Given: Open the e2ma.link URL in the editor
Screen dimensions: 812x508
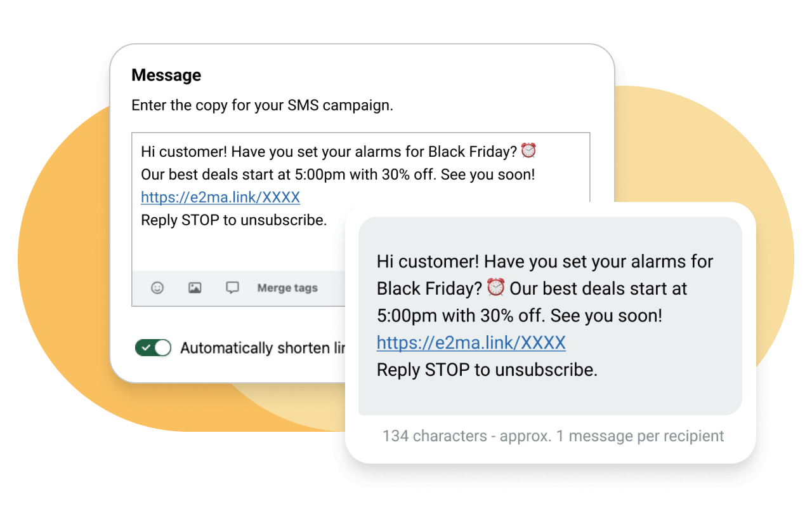Looking at the screenshot, I should 220,197.
